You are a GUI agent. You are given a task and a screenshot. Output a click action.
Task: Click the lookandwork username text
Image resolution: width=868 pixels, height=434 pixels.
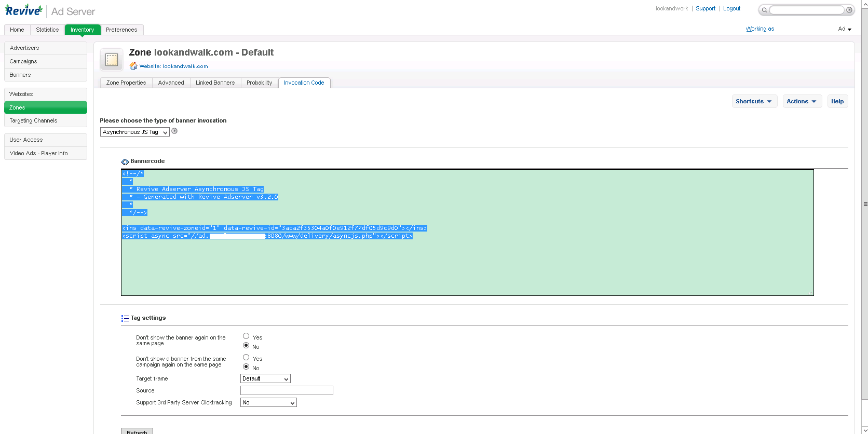[x=672, y=8]
